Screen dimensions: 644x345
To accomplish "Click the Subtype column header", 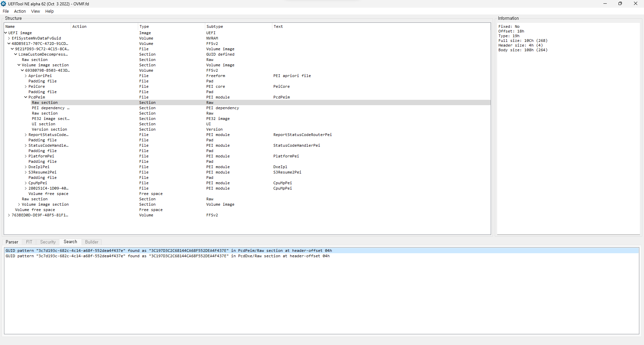I will [215, 26].
